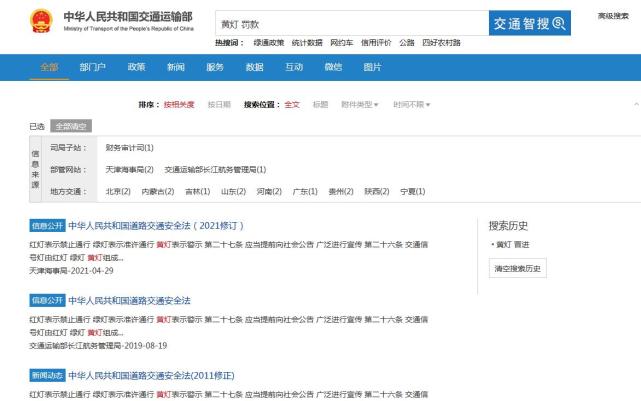Sort results by 按相关度
Screen dimensions: 641x401
(179, 105)
